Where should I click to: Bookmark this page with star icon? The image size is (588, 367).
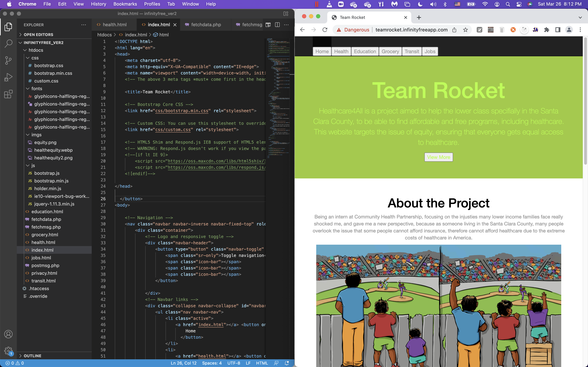click(x=465, y=30)
